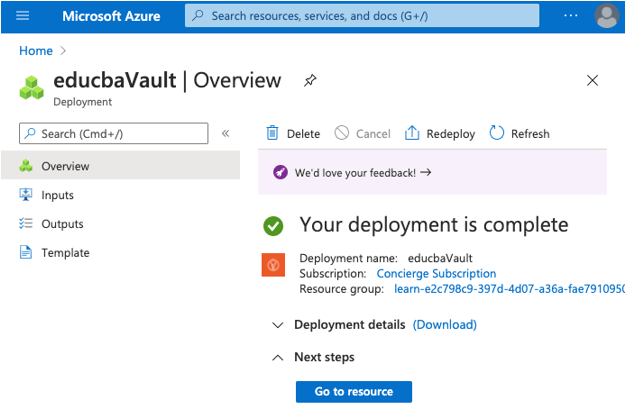
Task: Go to Home breadcrumb
Action: point(36,51)
